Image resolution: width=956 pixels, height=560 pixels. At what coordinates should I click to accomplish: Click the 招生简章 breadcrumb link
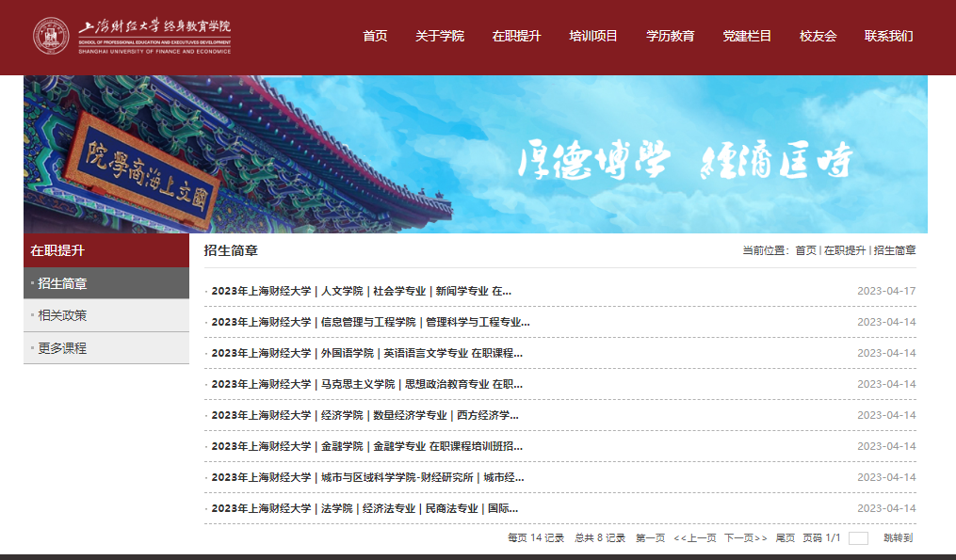click(895, 250)
